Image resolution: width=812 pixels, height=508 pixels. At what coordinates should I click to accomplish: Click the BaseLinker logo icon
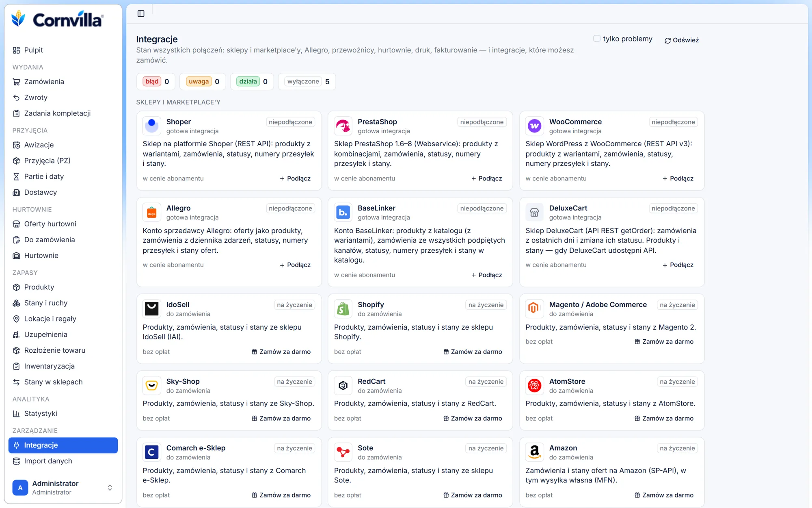tap(343, 212)
